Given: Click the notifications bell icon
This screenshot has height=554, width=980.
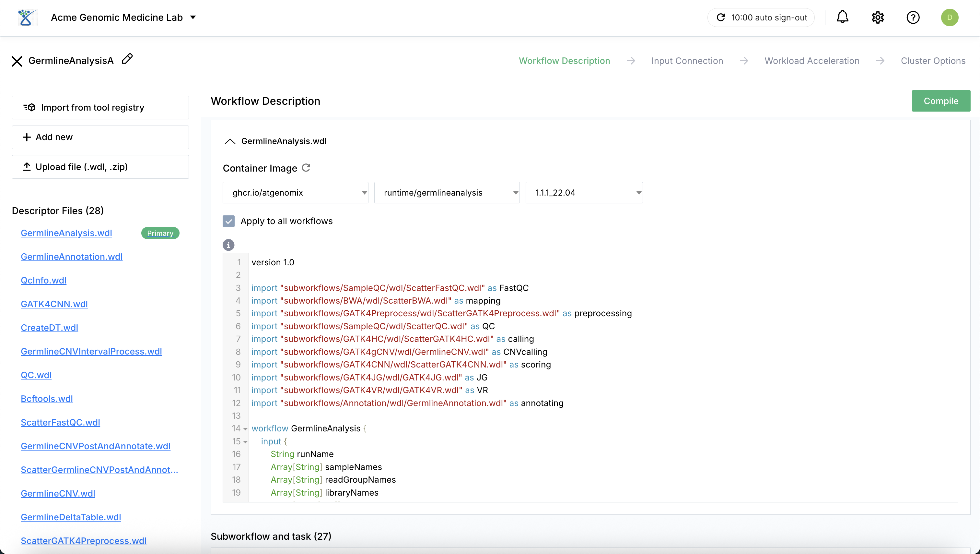Looking at the screenshot, I should click(842, 17).
